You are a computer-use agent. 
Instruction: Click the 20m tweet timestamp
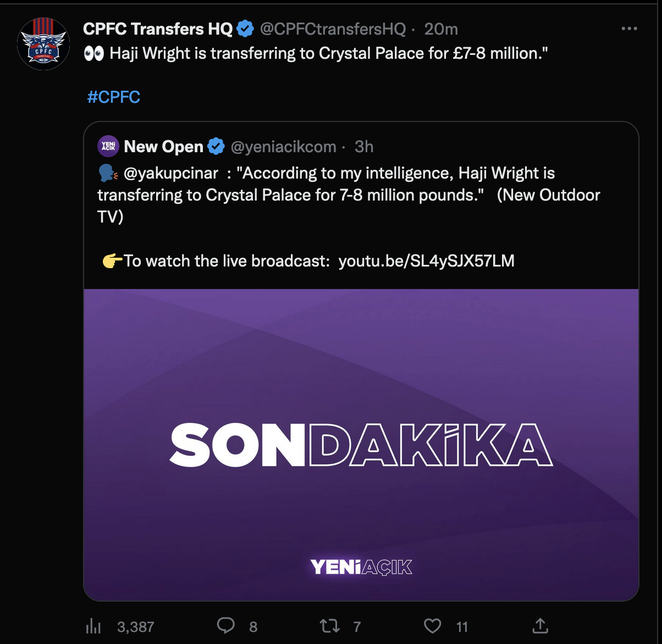441,29
